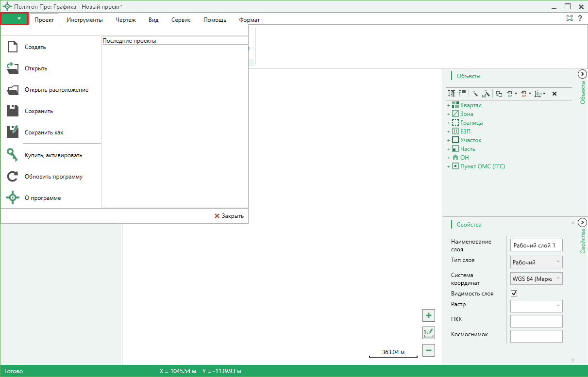The height and width of the screenshot is (377, 588).
Task: Click the Обновить программу refresh icon
Action: click(13, 177)
